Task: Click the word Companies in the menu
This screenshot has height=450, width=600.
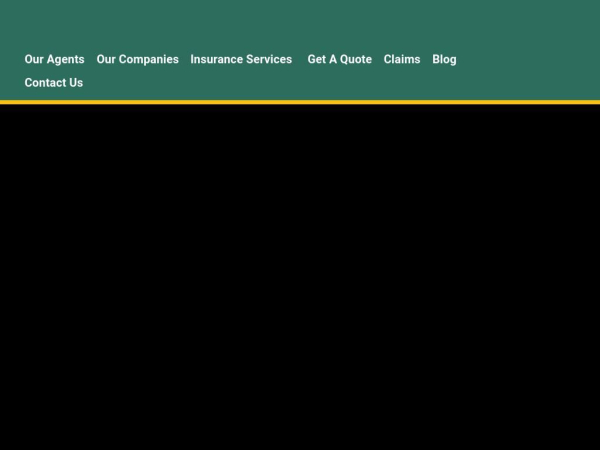Action: [149, 59]
